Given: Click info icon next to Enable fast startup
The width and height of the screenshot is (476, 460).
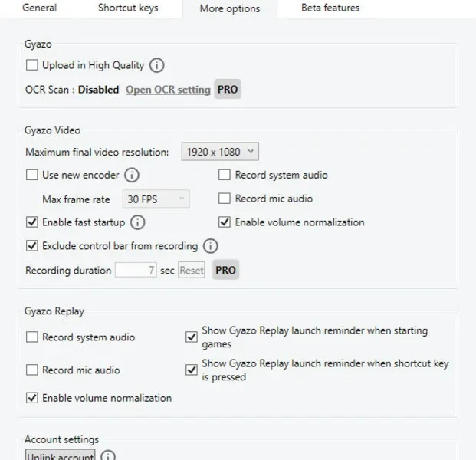Looking at the screenshot, I should (137, 222).
